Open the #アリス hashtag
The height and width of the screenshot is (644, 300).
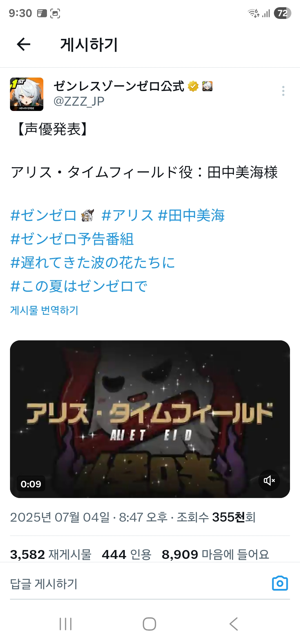tap(127, 216)
